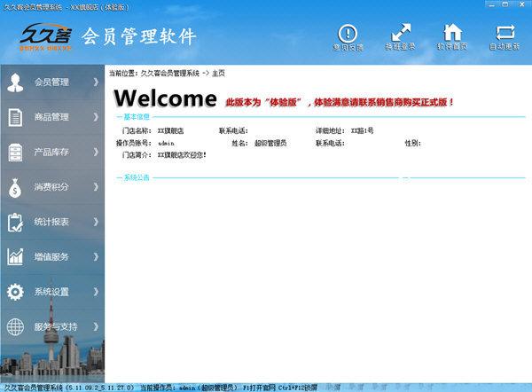532x392 pixels.
Task: Click the gear icon beside 系统设置
Action: [x=15, y=292]
